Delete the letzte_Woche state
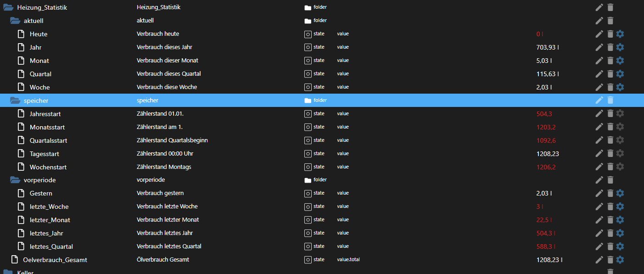 610,207
